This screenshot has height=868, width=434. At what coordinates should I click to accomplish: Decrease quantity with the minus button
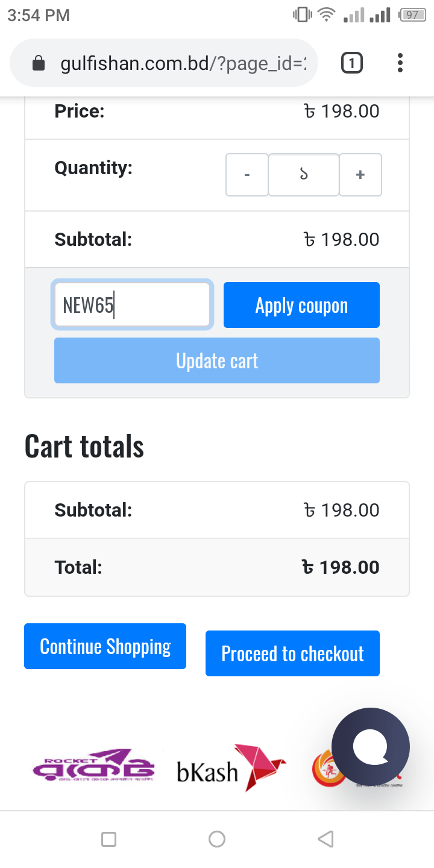(x=247, y=175)
